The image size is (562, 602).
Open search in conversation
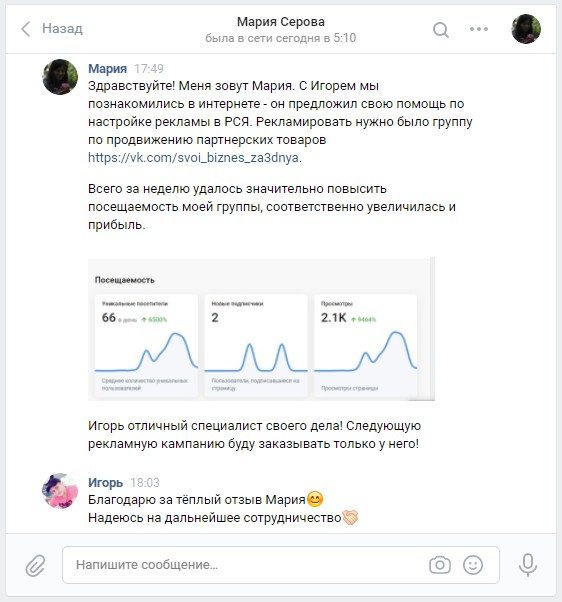[441, 30]
